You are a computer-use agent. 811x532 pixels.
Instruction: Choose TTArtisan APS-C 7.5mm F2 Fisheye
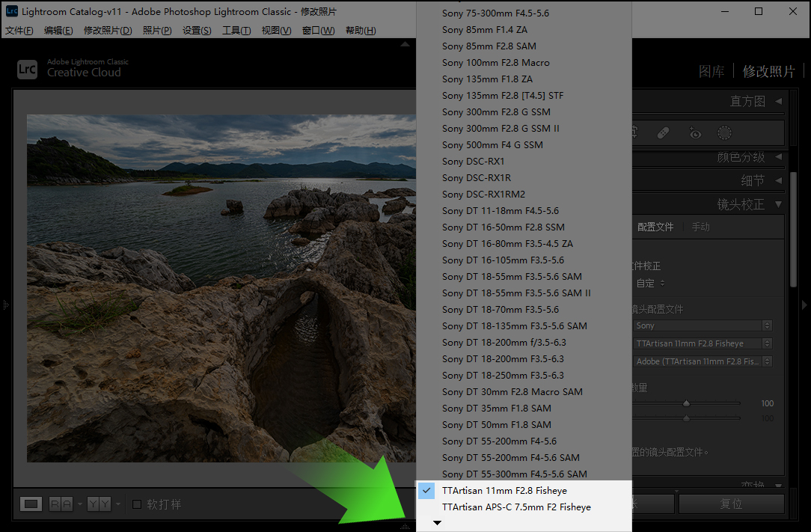coord(516,507)
